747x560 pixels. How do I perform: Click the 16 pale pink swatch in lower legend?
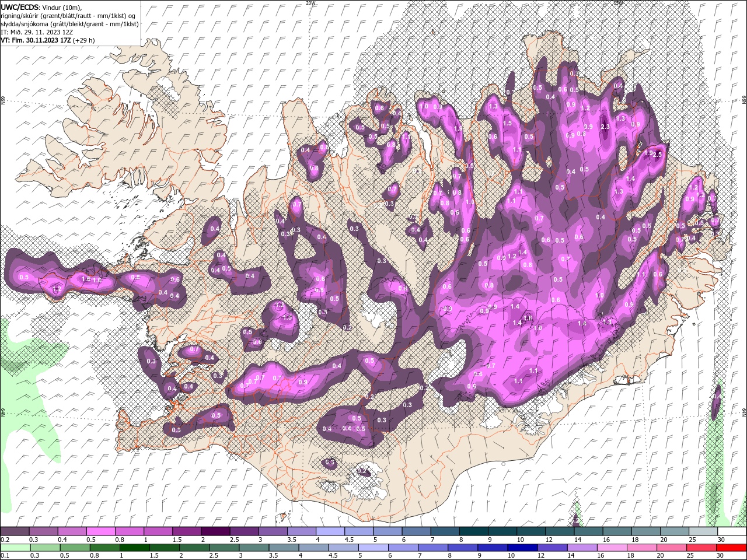click(612, 548)
